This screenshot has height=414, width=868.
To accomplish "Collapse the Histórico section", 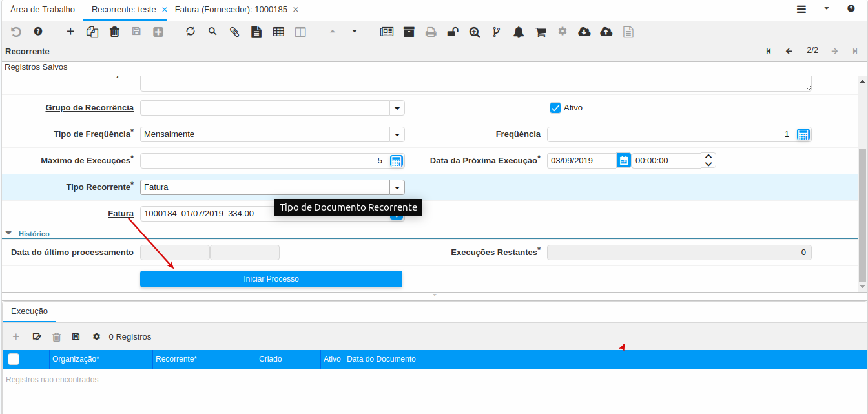I will (x=9, y=234).
